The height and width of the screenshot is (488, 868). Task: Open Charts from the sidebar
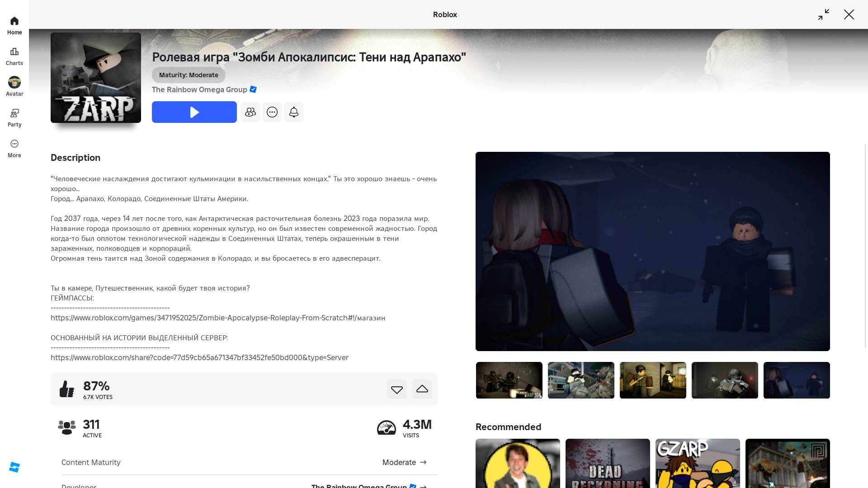[x=14, y=56]
